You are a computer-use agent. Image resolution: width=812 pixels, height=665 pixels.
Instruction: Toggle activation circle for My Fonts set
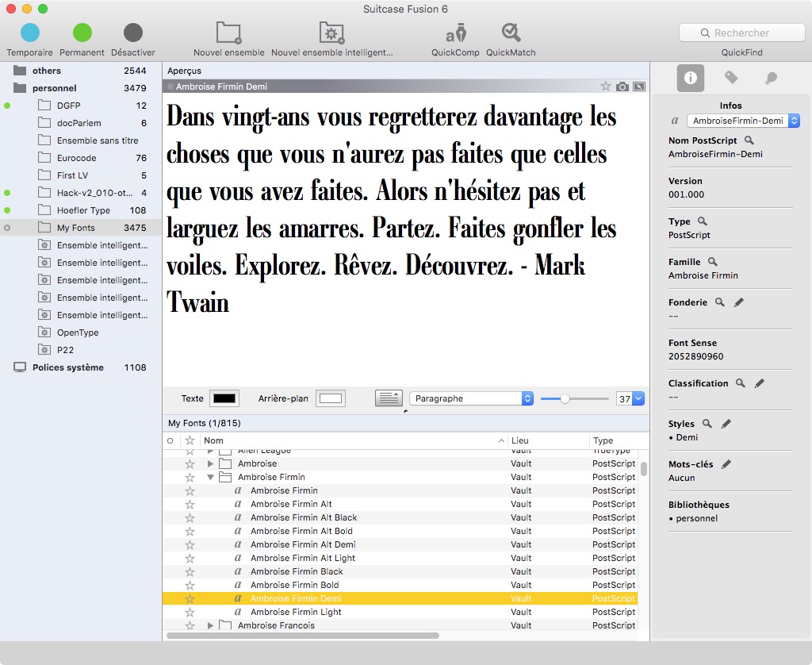pos(7,228)
